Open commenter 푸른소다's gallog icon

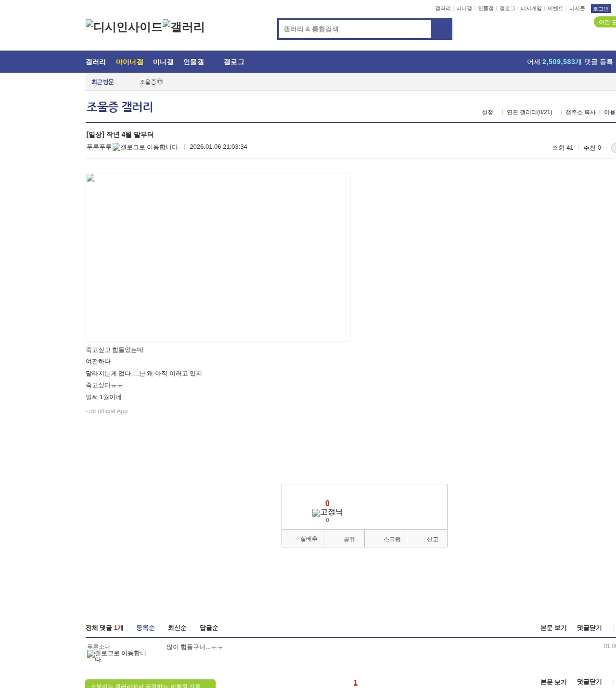116,656
